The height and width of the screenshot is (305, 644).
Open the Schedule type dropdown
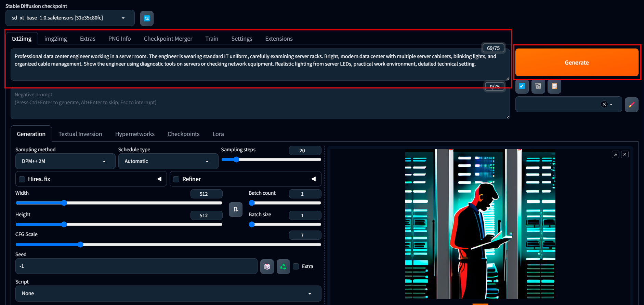click(x=168, y=161)
